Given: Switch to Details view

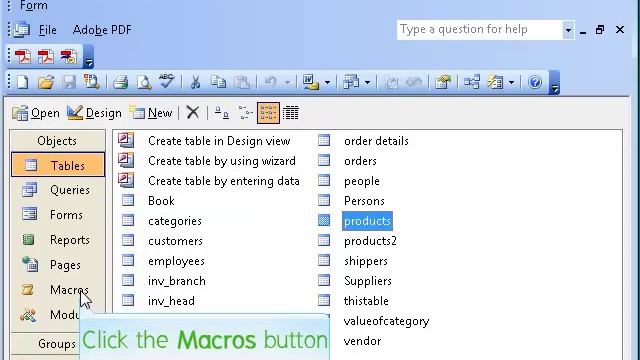Looking at the screenshot, I should pyautogui.click(x=291, y=113).
